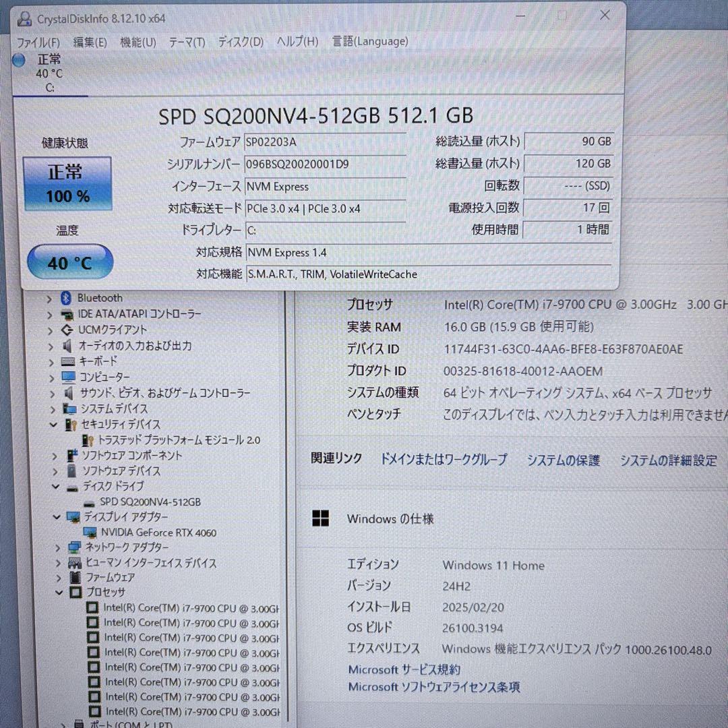The width and height of the screenshot is (728, 728).
Task: Click the ファームウェア chip icon
Action: point(75,578)
